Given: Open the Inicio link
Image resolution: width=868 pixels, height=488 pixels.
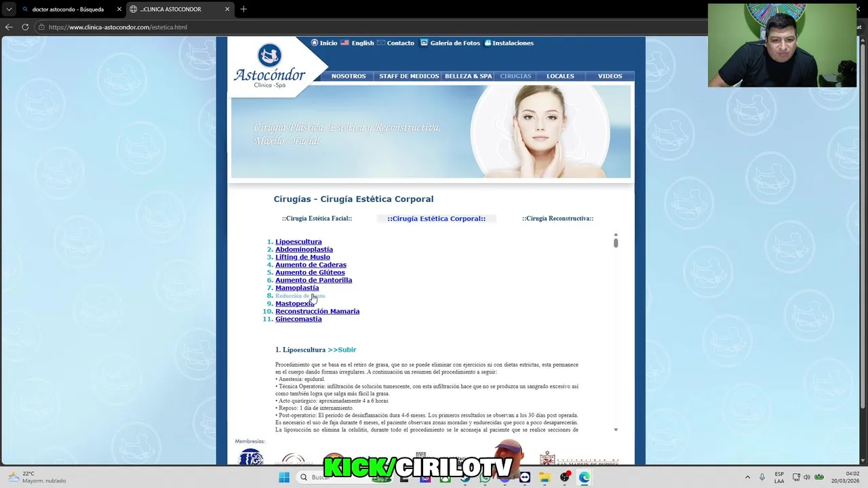Looking at the screenshot, I should (x=329, y=43).
